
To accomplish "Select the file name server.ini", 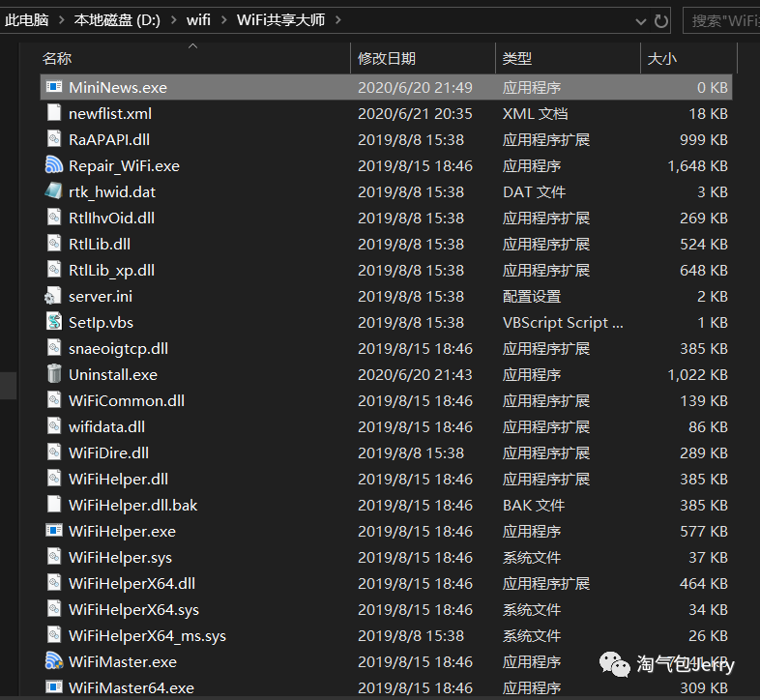I will (101, 296).
